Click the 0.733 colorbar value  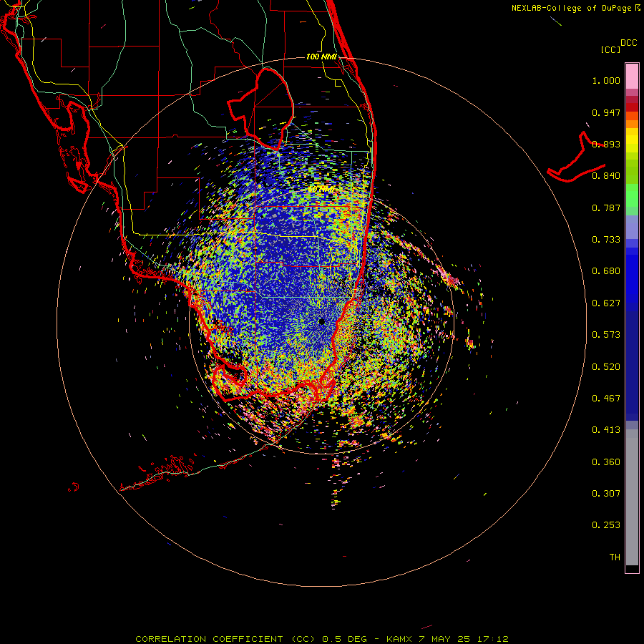coord(606,240)
